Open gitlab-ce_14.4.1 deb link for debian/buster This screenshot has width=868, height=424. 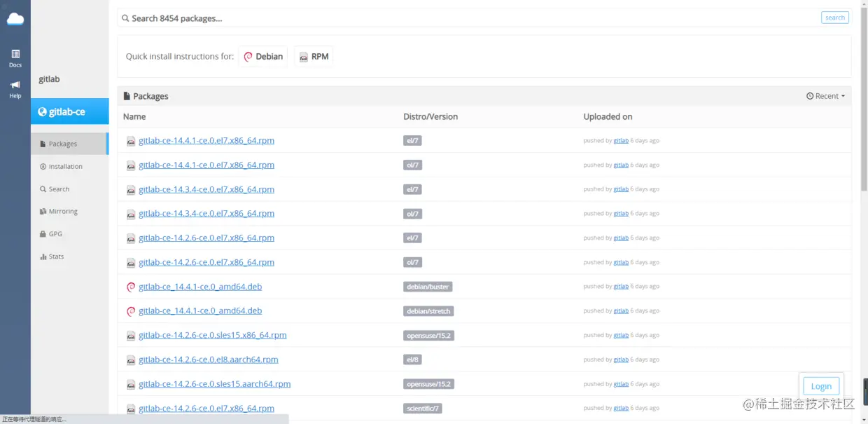coord(200,287)
